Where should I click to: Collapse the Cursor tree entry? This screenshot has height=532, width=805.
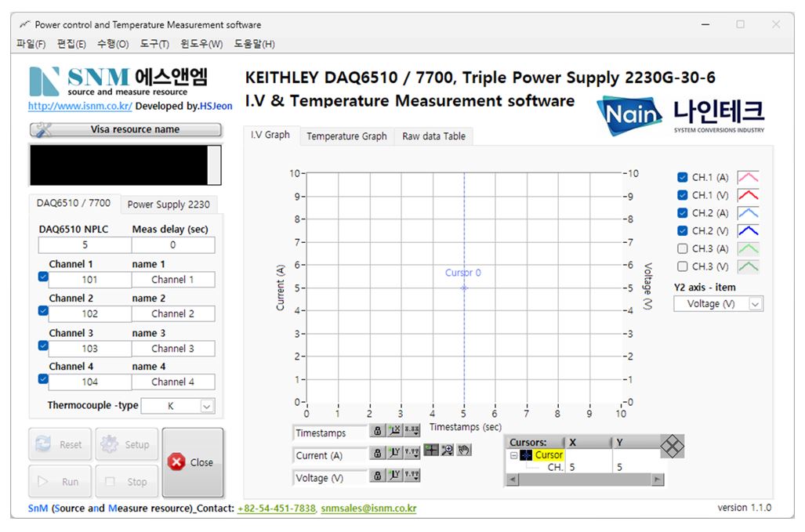[513, 455]
